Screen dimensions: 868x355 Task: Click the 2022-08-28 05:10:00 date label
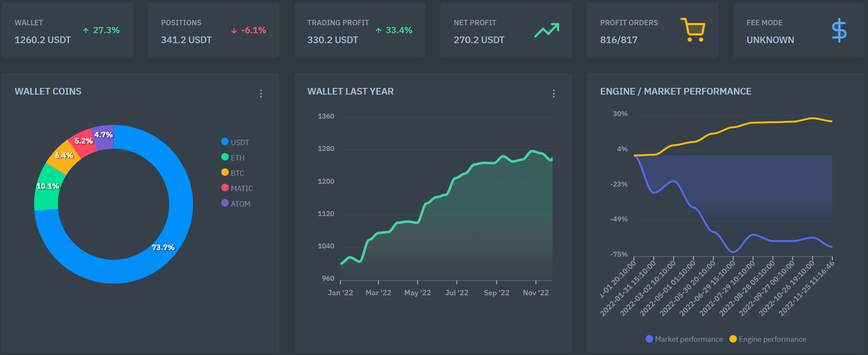point(747,289)
